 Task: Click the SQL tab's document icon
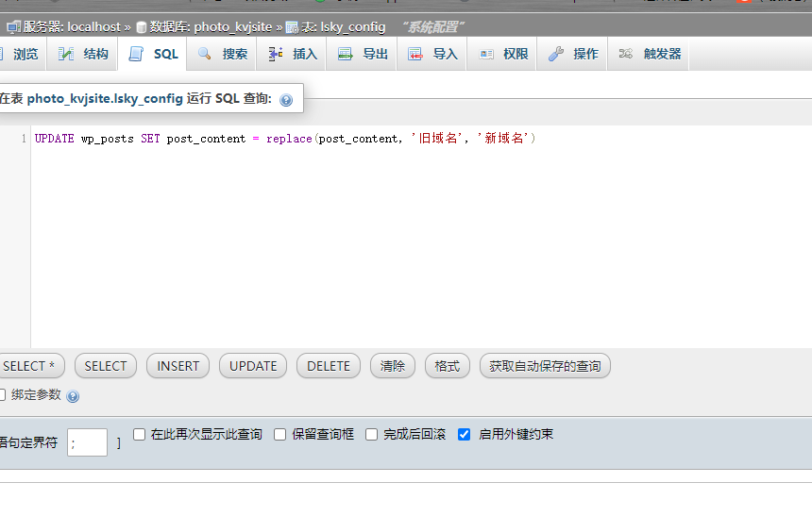point(136,54)
